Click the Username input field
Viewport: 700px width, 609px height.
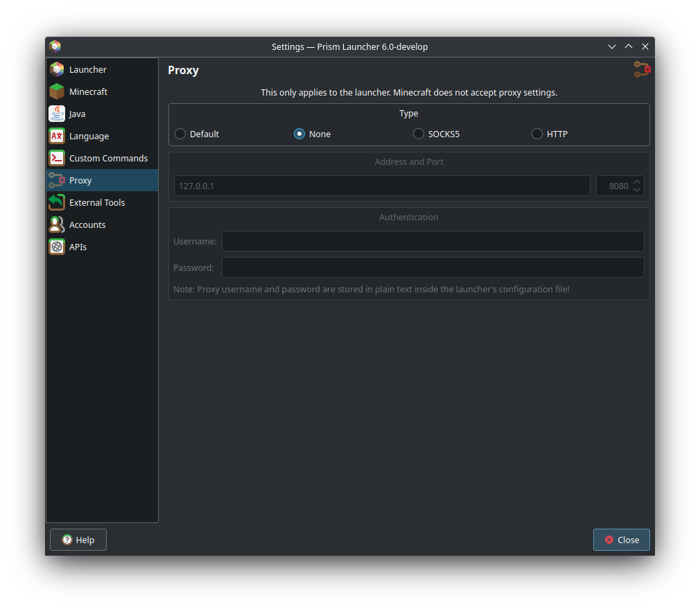point(433,241)
